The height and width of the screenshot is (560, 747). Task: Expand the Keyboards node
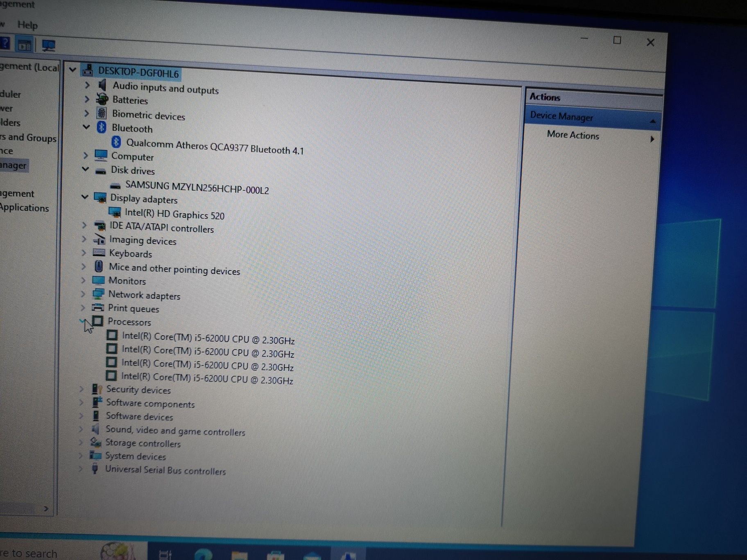[84, 253]
